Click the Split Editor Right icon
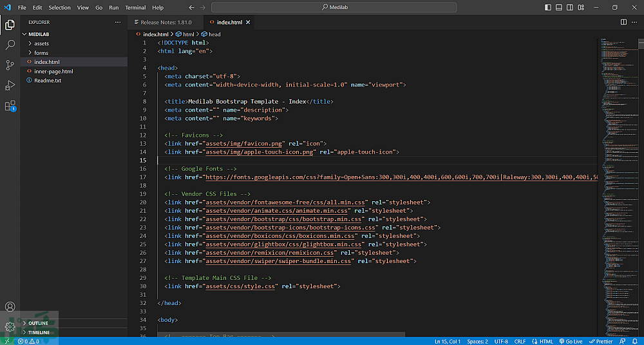Image resolution: width=644 pixels, height=345 pixels. click(623, 22)
